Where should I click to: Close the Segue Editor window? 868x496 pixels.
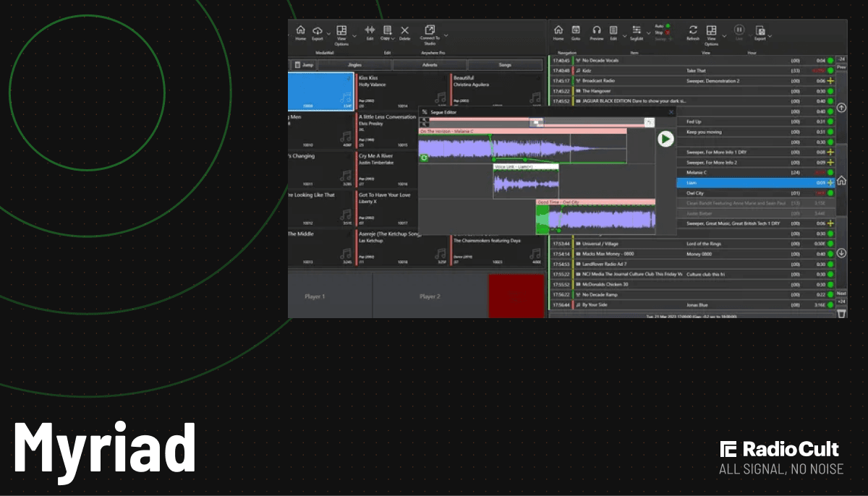point(671,112)
